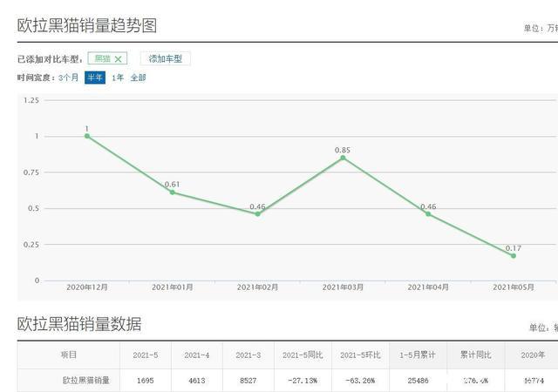The height and width of the screenshot is (392, 558).
Task: Click the 时间宽度 label
Action: [37, 78]
